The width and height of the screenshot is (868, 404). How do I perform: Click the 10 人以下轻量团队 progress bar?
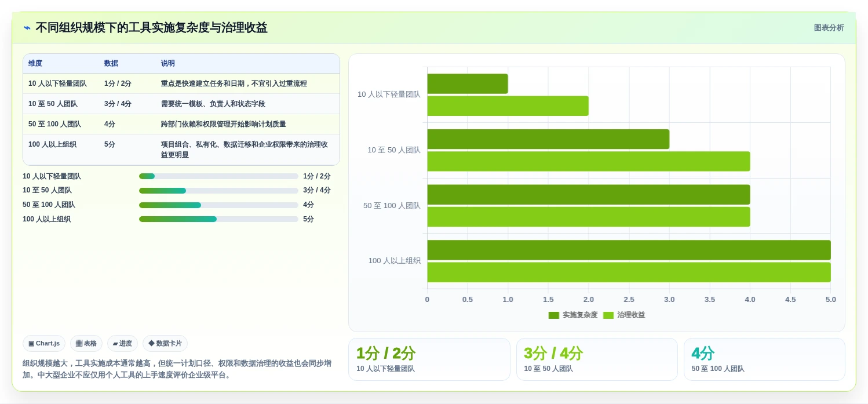pos(218,176)
